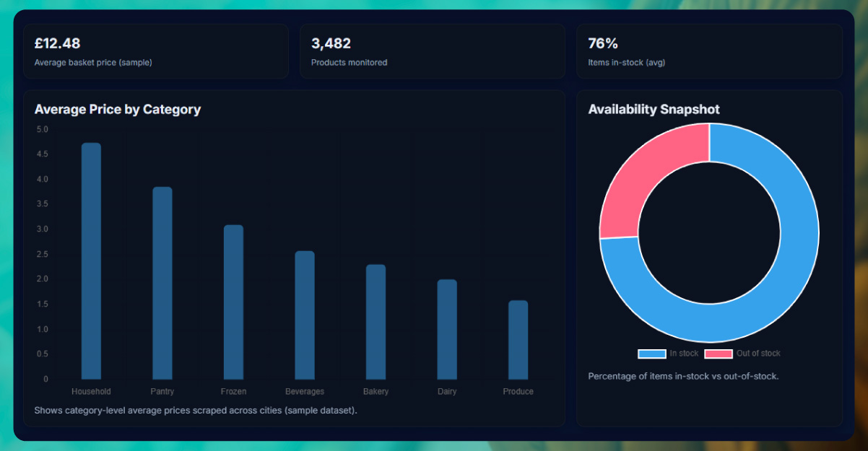
Task: Select the Dairy bar in the chart
Action: [447, 329]
